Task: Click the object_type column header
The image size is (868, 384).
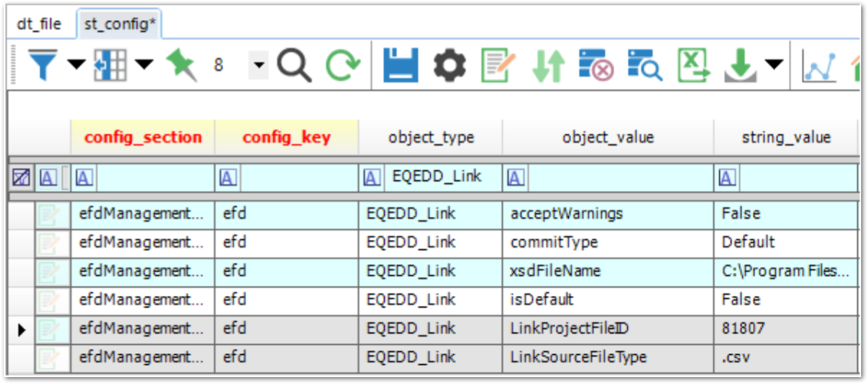Action: [431, 136]
